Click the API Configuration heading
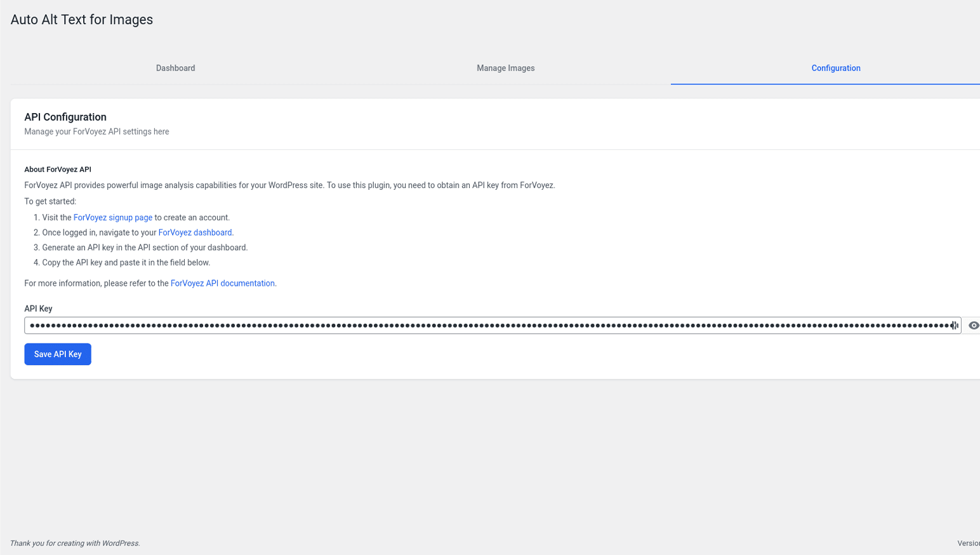This screenshot has height=555, width=980. coord(65,117)
